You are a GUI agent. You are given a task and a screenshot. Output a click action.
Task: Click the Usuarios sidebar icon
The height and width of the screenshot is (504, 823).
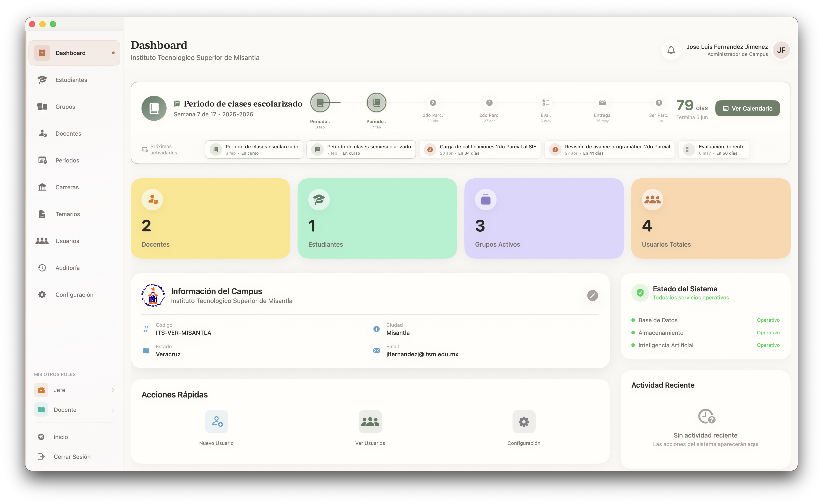(42, 241)
